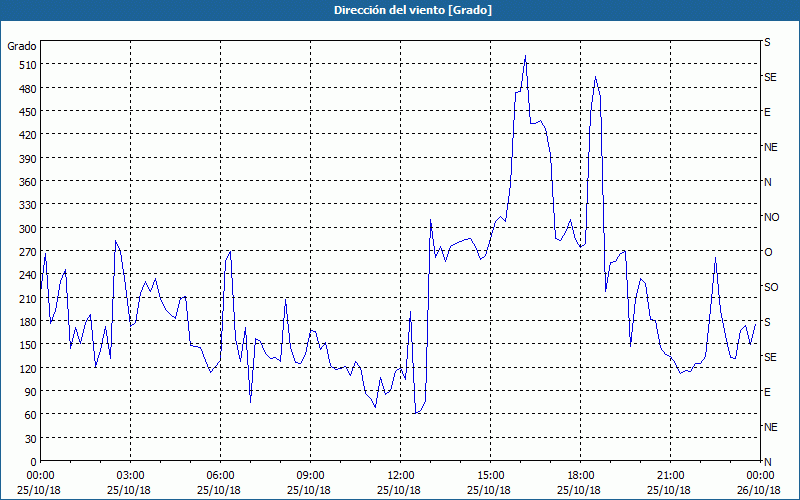
Task: Select the 12:00 time tick
Action: click(401, 476)
